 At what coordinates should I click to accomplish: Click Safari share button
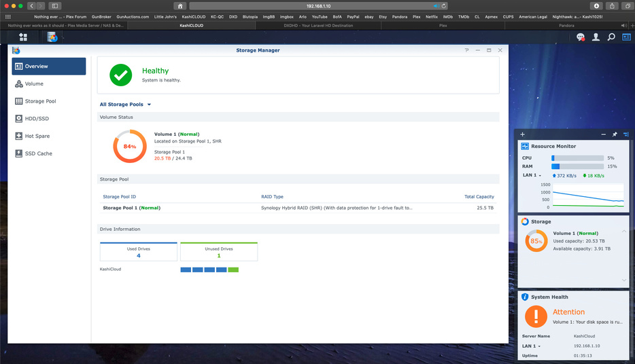tap(612, 6)
